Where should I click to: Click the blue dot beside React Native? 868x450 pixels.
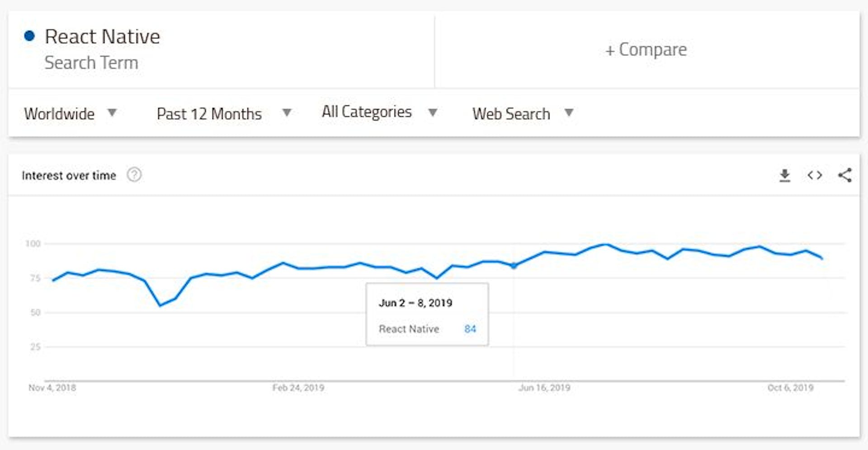(x=29, y=36)
